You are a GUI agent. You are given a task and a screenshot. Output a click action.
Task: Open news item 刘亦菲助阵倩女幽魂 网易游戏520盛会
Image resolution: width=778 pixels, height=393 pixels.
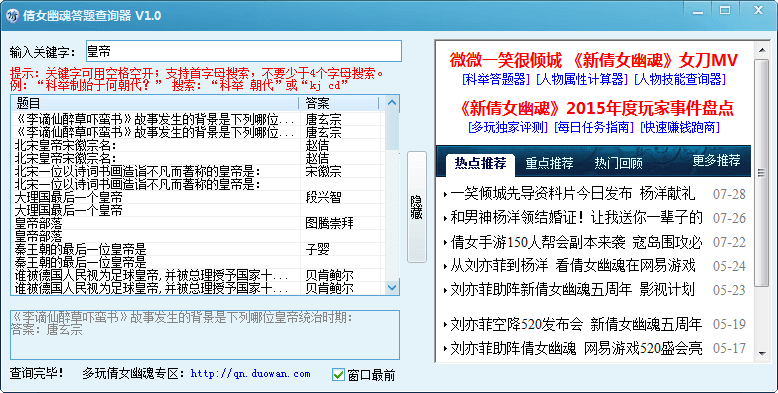[576, 348]
